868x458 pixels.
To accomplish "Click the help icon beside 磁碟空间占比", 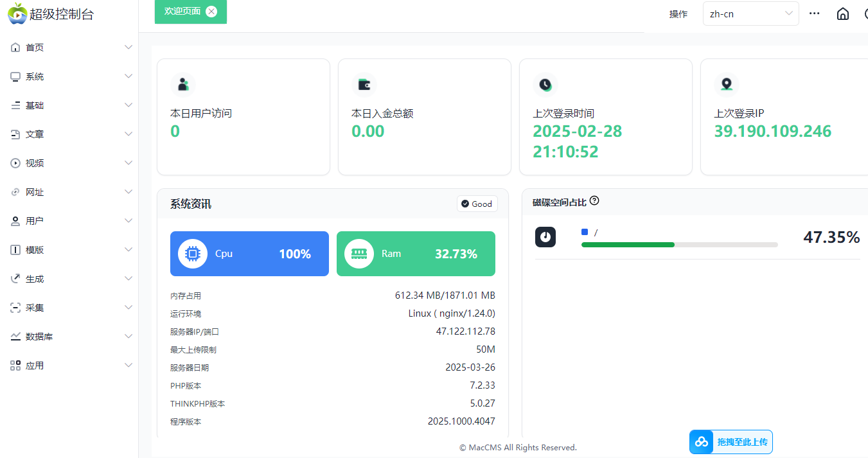I will [594, 201].
